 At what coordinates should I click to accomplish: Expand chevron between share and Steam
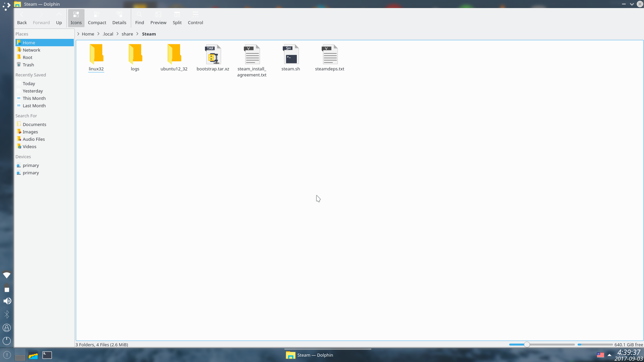tap(137, 34)
